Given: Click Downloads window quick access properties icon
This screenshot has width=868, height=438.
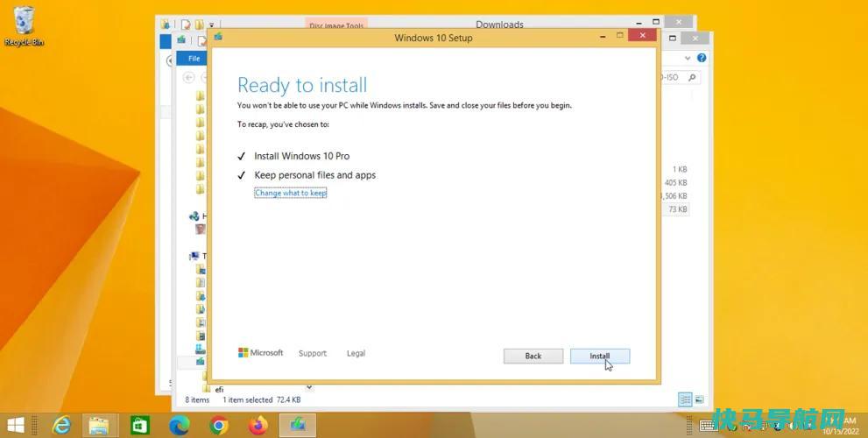Looking at the screenshot, I should coord(187,25).
